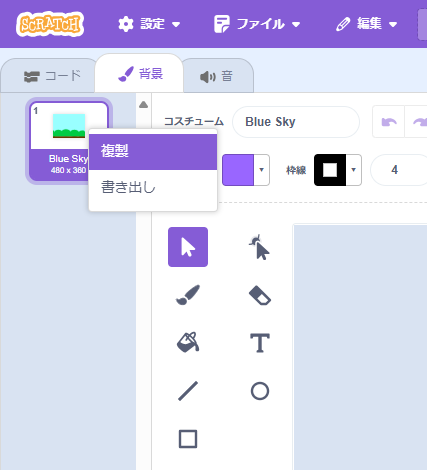Screen dimensions: 427x470
Task: Open the 設定 settings dropdown
Action: pos(149,24)
